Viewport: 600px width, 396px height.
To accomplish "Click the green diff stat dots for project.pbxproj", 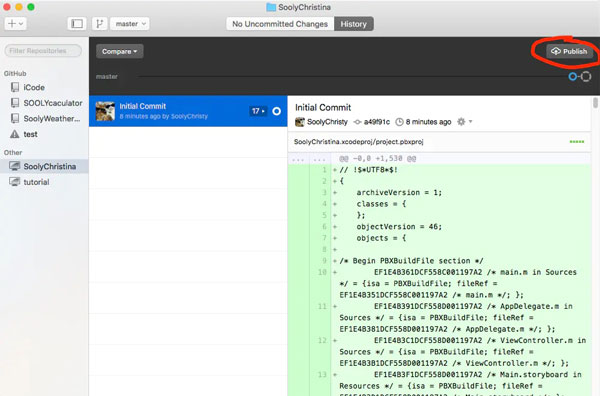I will click(x=577, y=142).
